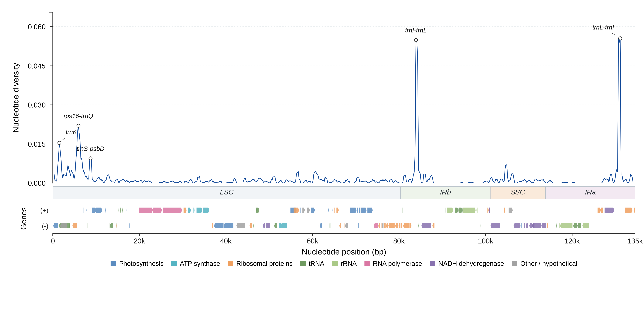Select the tRNA legend color swatch
644x313 pixels.
coord(303,264)
